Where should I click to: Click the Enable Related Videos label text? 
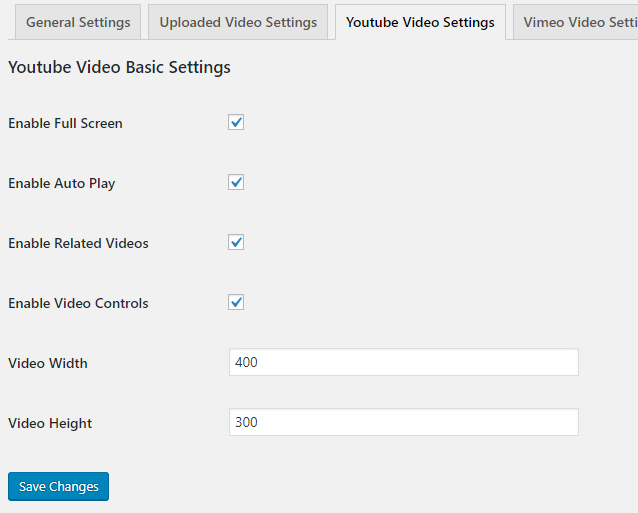[x=78, y=243]
